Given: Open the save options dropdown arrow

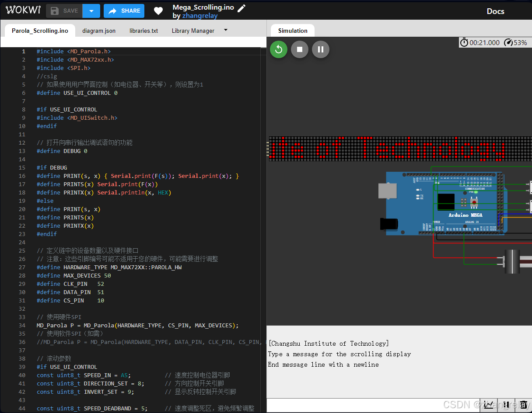Looking at the screenshot, I should pos(91,11).
